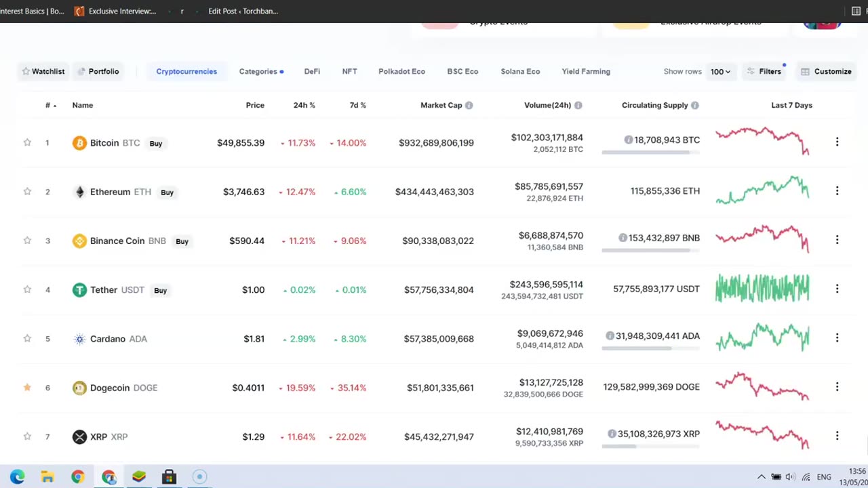Open the three-dot menu for Binance Coin row
Image resolution: width=868 pixels, height=488 pixels.
(x=837, y=239)
